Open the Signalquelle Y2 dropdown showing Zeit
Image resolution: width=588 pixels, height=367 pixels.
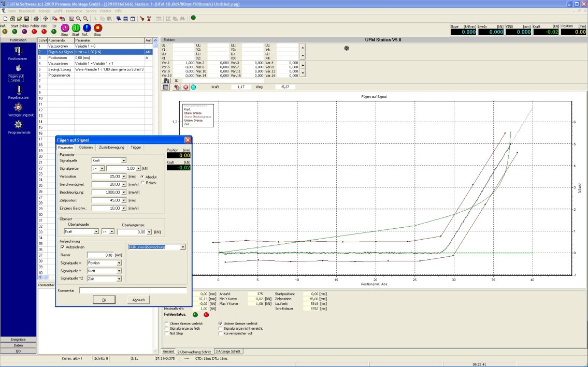[119, 278]
